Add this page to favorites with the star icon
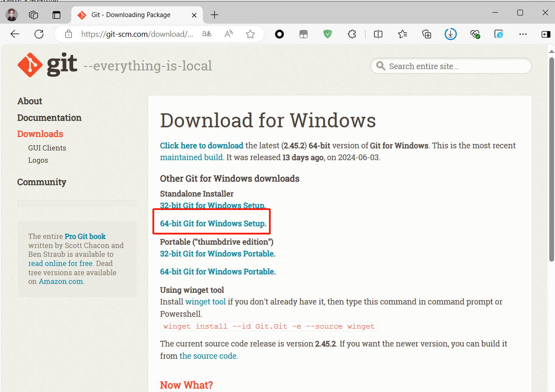 [250, 34]
